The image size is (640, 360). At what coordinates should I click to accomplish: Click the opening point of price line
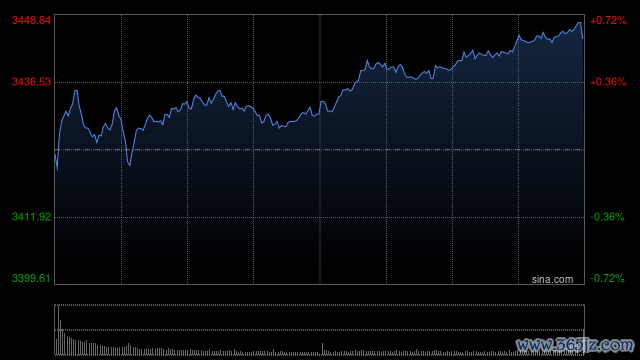point(55,155)
